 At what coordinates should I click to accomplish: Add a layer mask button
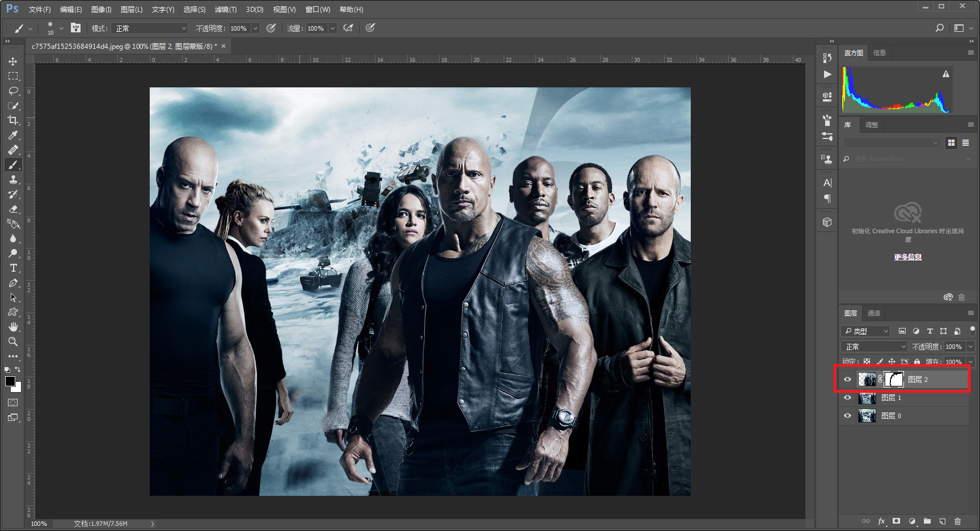pos(897,521)
